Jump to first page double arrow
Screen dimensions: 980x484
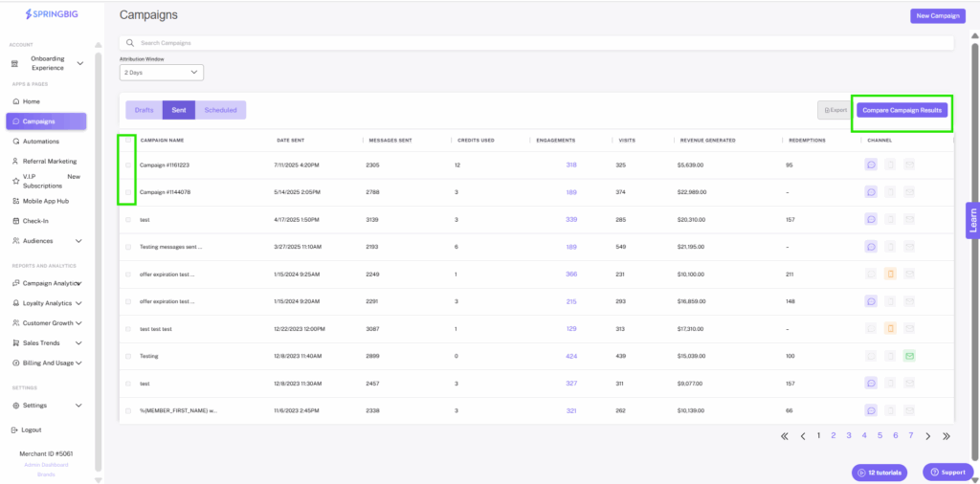coord(785,436)
